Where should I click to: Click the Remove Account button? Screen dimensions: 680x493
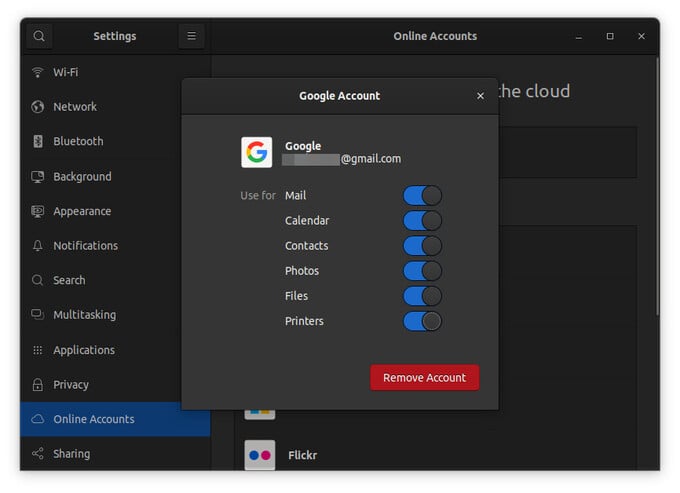425,378
